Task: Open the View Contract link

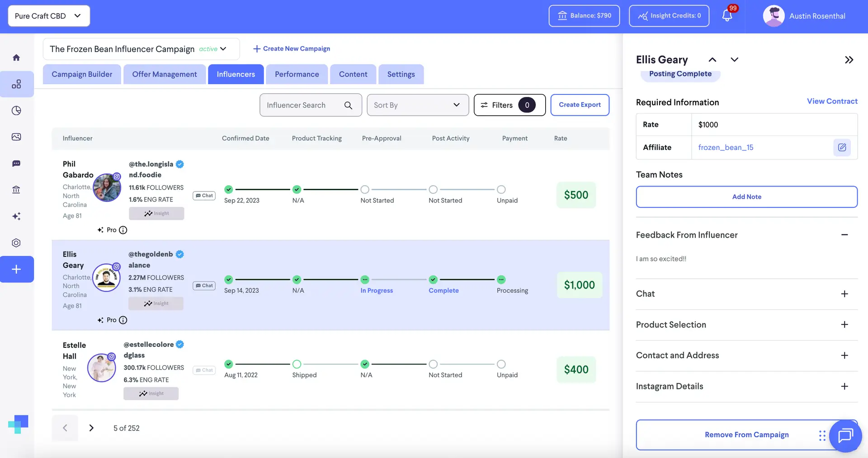Action: pos(832,101)
